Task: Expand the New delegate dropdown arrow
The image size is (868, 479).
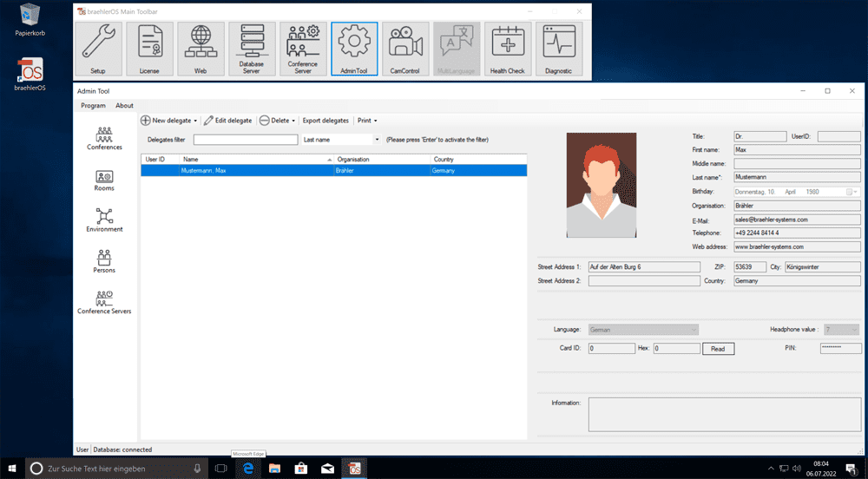Action: coord(195,121)
